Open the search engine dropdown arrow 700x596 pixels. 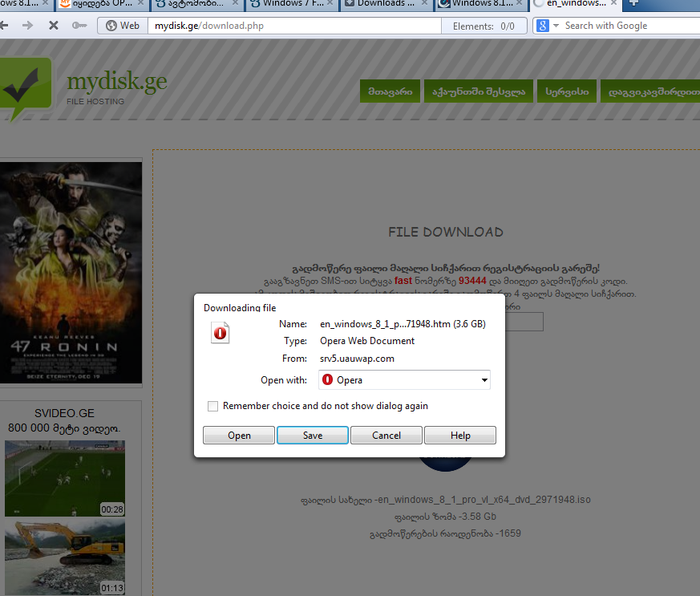556,26
